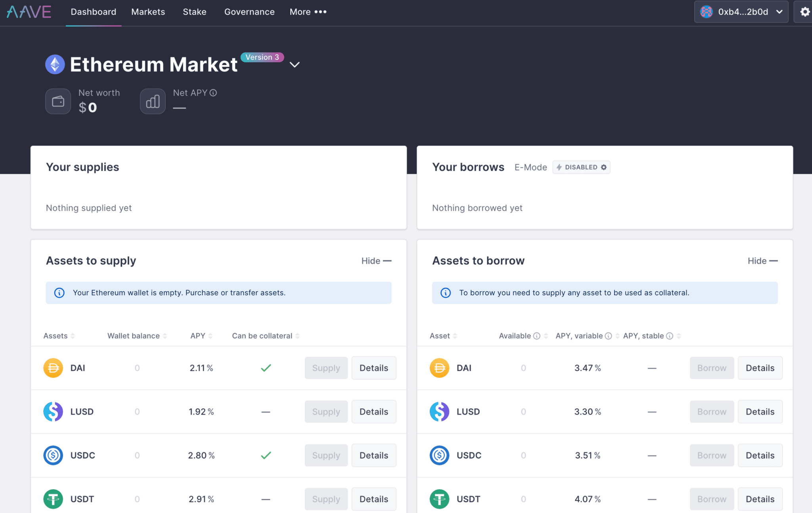Click the USDC collateral checkmark

pos(266,455)
